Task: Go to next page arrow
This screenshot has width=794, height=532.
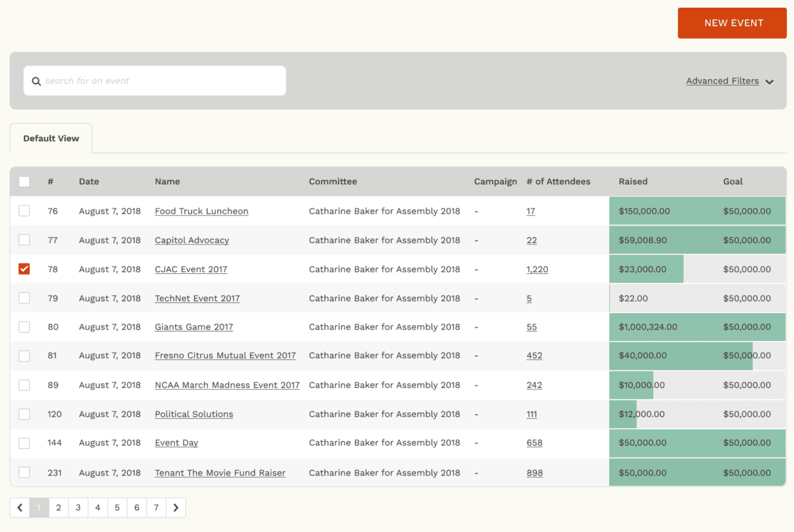Action: pos(176,508)
